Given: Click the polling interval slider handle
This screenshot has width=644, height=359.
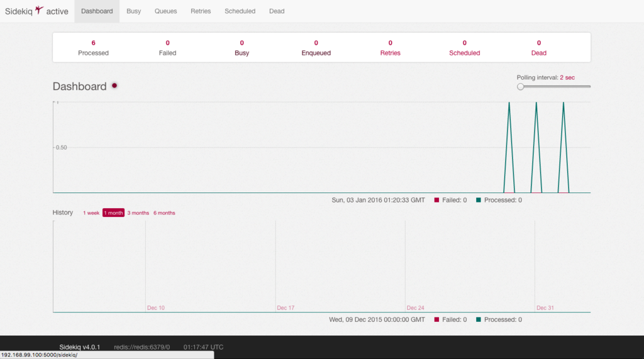Looking at the screenshot, I should (x=520, y=87).
